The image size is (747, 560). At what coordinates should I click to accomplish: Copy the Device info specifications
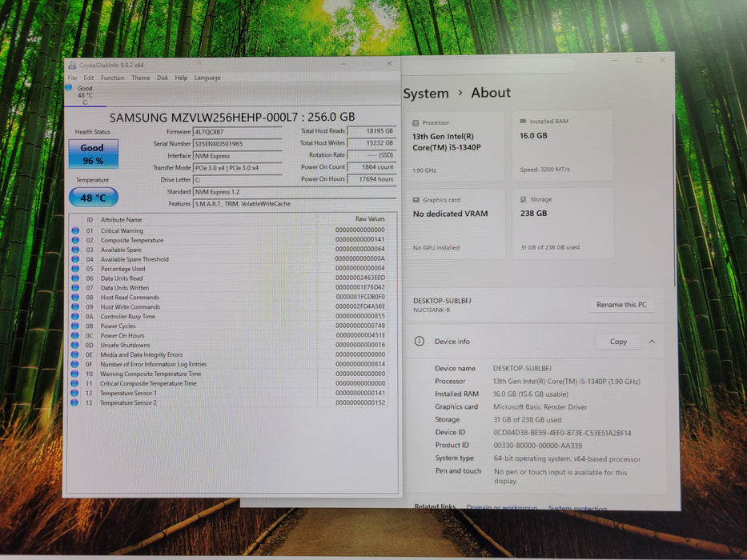[x=618, y=342]
